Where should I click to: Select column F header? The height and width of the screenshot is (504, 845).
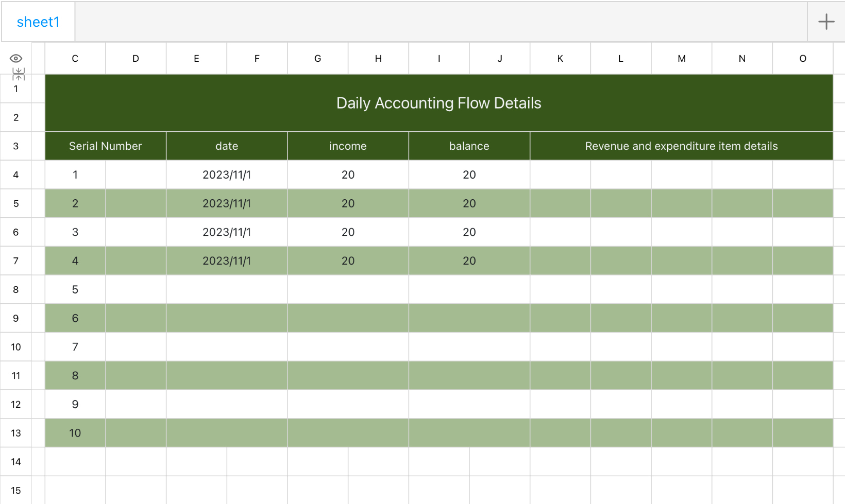pyautogui.click(x=257, y=59)
